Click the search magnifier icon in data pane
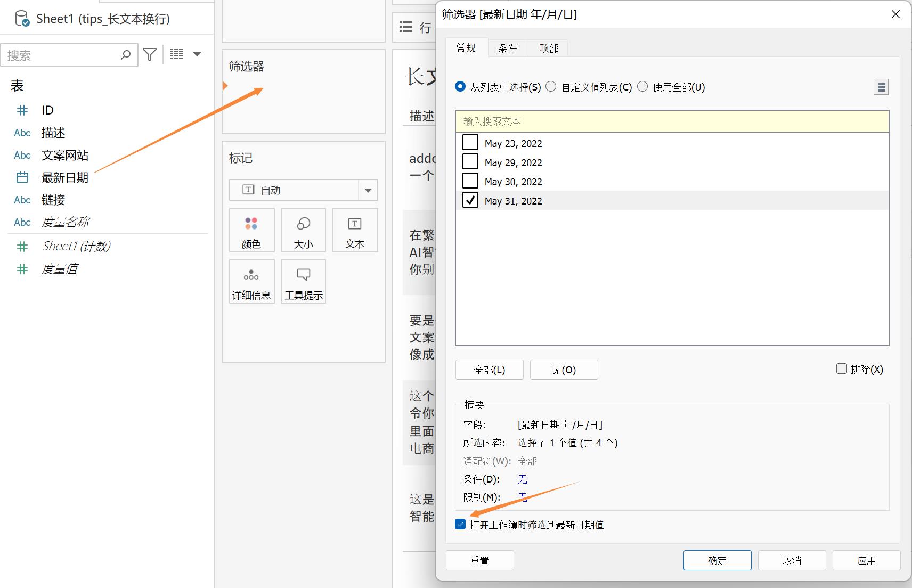 pos(126,54)
